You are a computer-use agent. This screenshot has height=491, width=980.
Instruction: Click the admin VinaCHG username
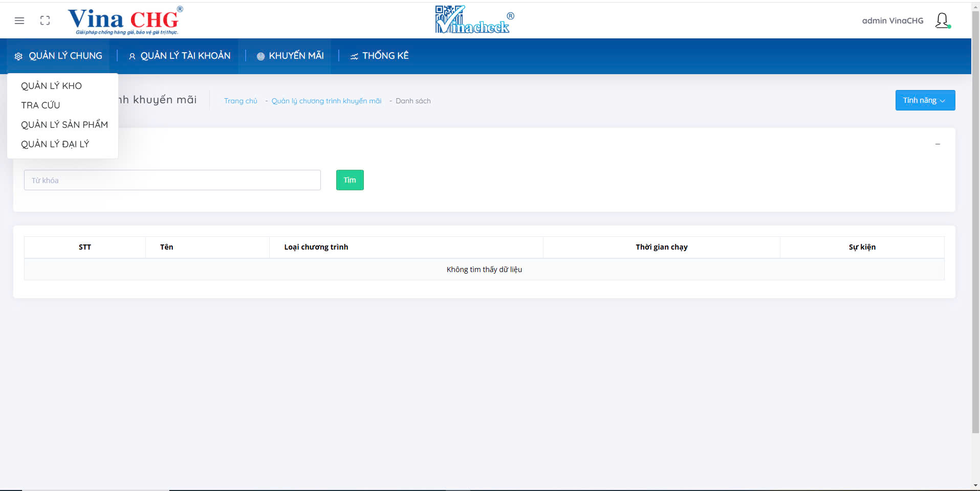pyautogui.click(x=893, y=20)
